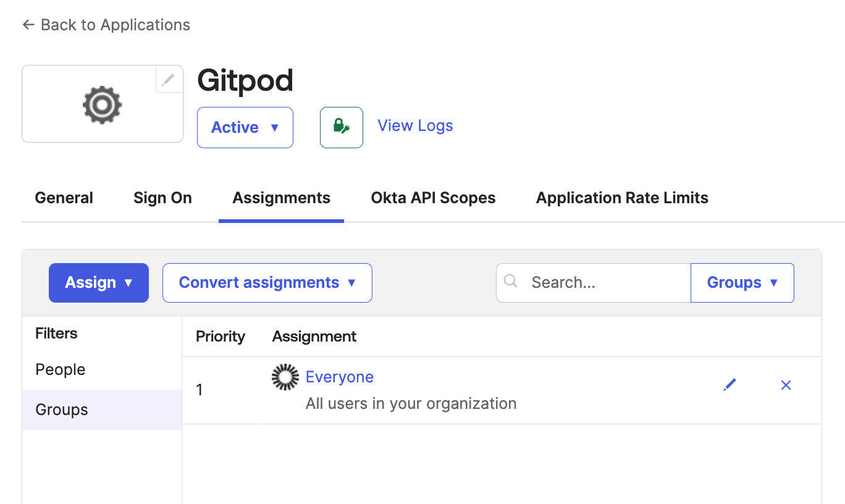Click the Filters heading
The image size is (845, 504).
[x=56, y=334]
